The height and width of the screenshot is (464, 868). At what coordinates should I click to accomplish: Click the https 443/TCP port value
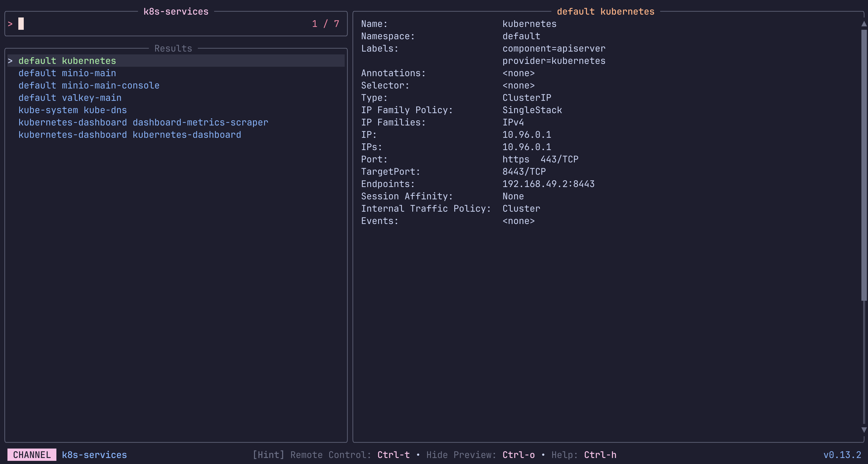540,159
